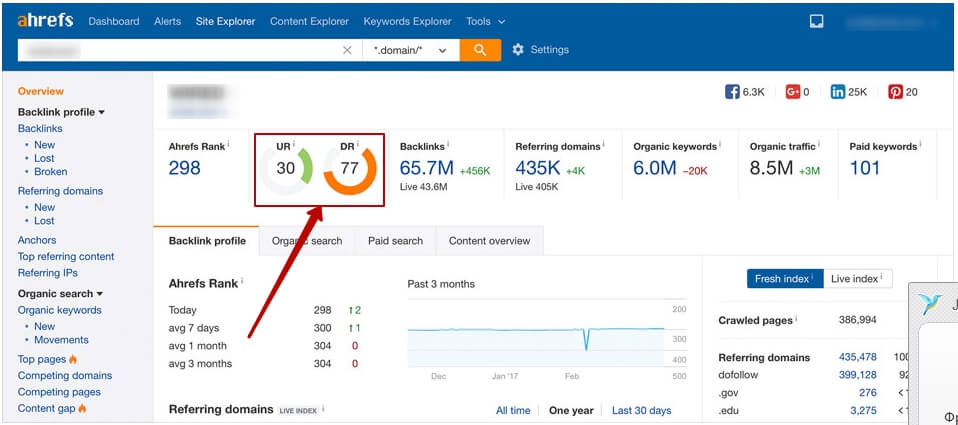Click the Pinterest share count icon

tap(895, 92)
